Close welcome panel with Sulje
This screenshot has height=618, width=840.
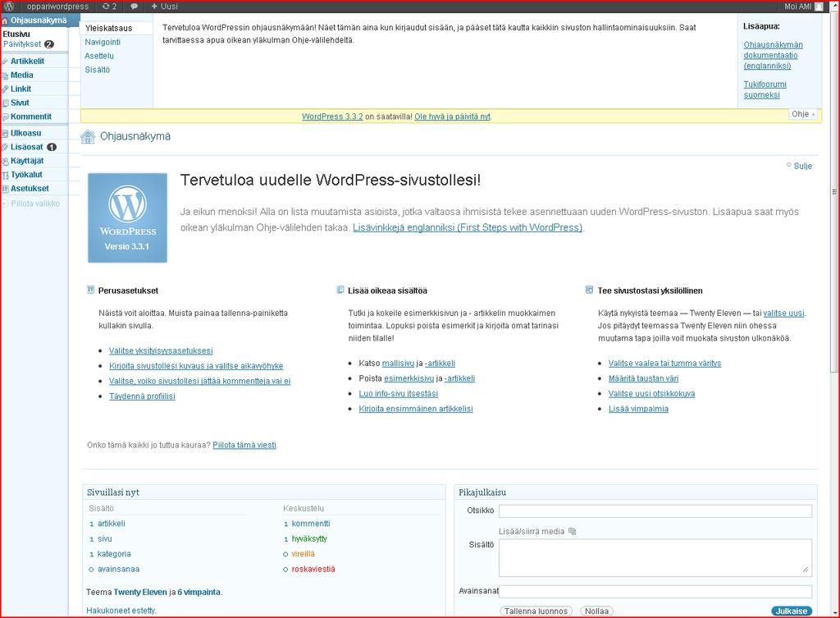coord(802,166)
